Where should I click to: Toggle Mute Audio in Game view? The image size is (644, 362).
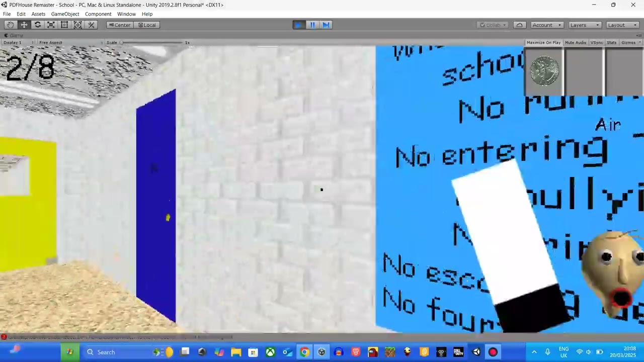[576, 42]
